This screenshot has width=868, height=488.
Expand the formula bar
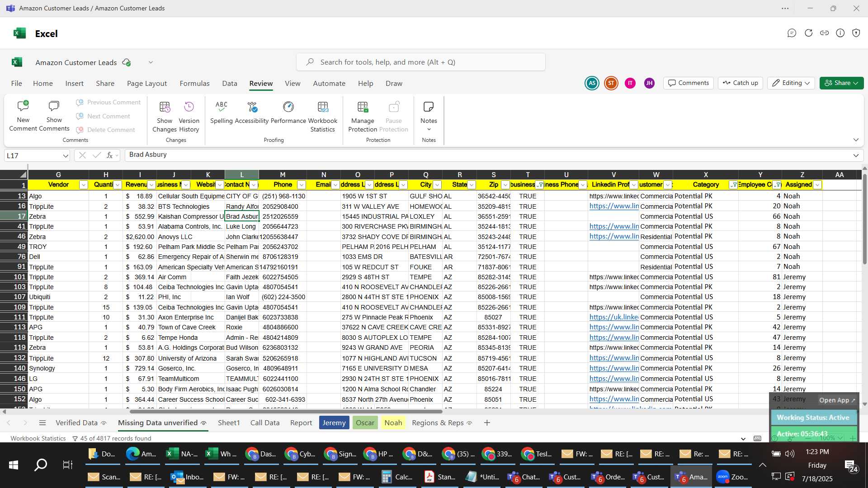(x=856, y=155)
